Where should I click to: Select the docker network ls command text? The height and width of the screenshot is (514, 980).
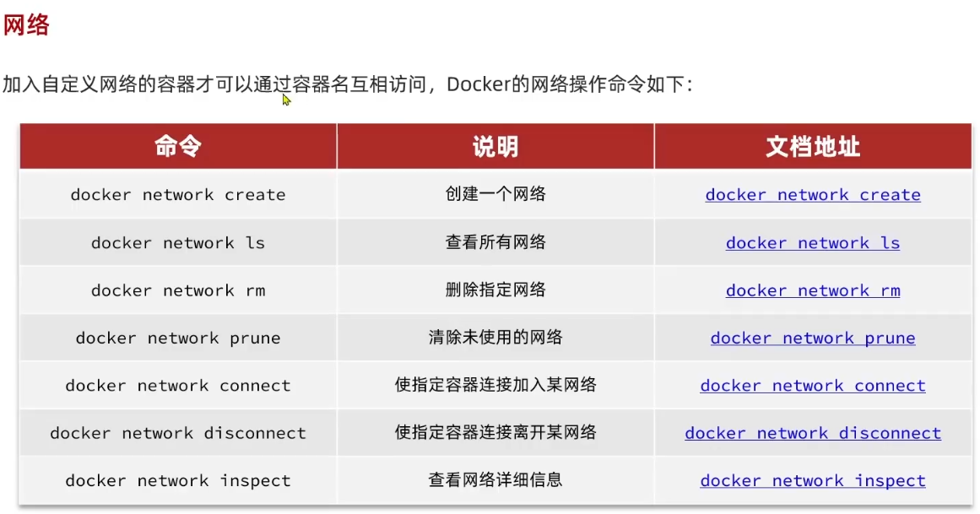coord(178,243)
